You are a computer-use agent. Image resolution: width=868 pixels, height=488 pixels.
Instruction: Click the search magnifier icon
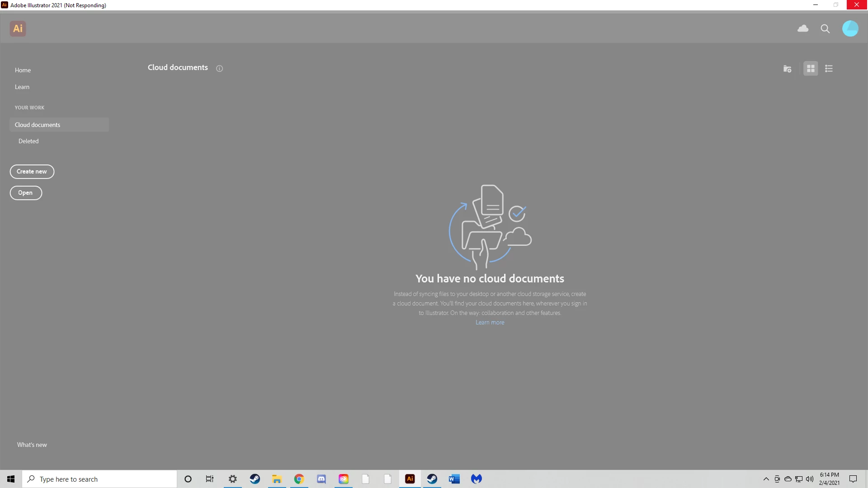(825, 29)
